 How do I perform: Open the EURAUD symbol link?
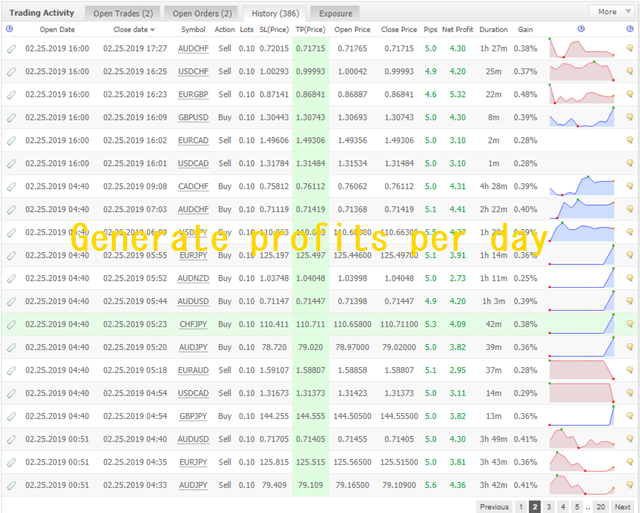(193, 370)
